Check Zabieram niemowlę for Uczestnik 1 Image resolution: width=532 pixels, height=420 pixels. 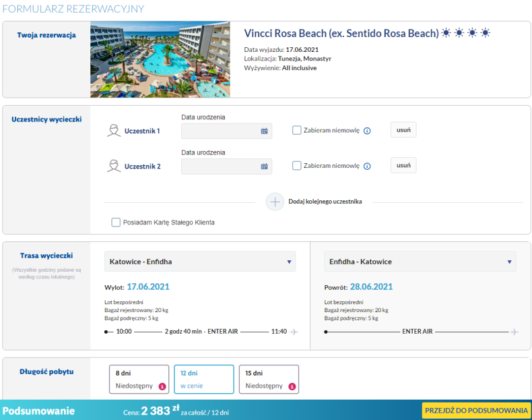point(296,130)
